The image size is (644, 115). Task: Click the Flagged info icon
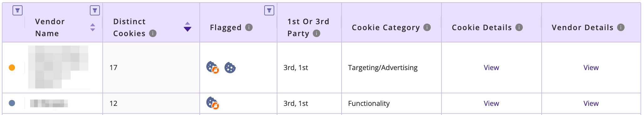[x=249, y=27]
